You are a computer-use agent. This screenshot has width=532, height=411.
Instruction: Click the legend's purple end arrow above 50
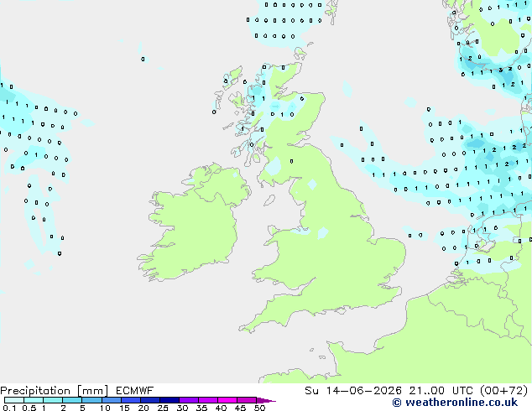point(266,400)
